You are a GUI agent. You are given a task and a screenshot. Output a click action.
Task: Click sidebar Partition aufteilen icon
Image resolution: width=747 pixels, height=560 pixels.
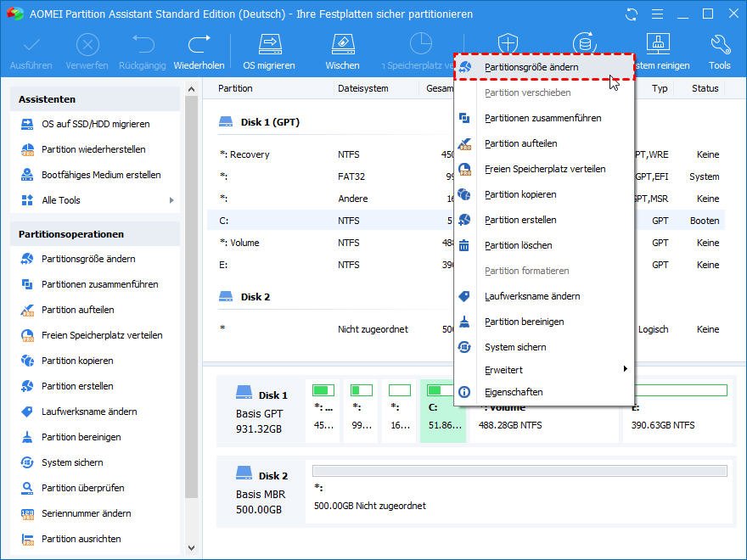(x=27, y=310)
